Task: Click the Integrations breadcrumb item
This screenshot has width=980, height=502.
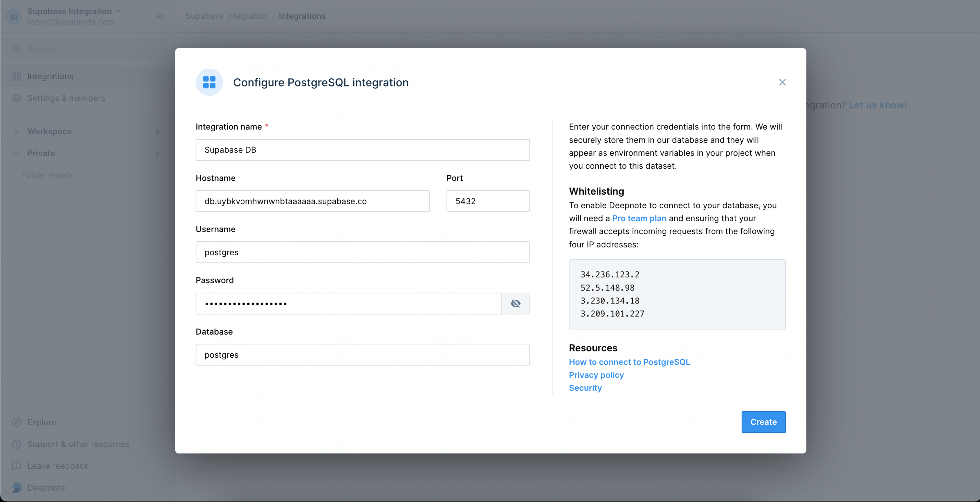Action: [x=302, y=16]
